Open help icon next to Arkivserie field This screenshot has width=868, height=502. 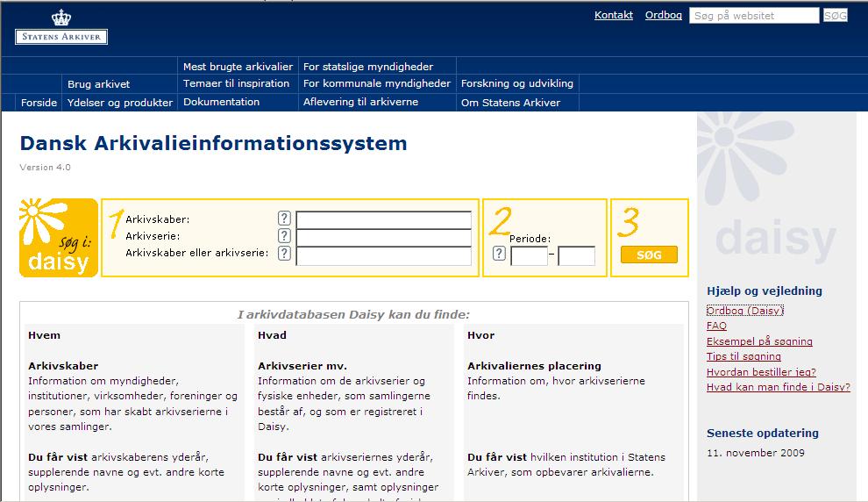tap(284, 235)
